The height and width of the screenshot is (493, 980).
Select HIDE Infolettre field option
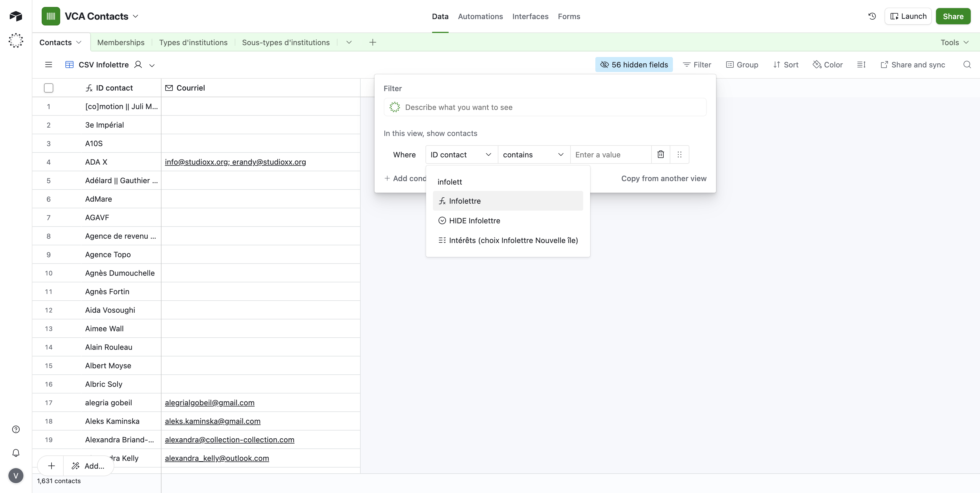coord(474,221)
